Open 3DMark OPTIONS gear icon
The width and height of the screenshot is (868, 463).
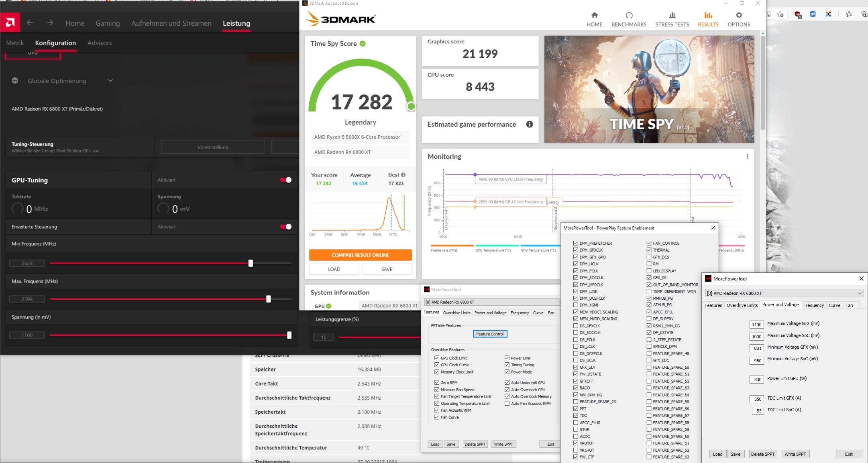739,15
